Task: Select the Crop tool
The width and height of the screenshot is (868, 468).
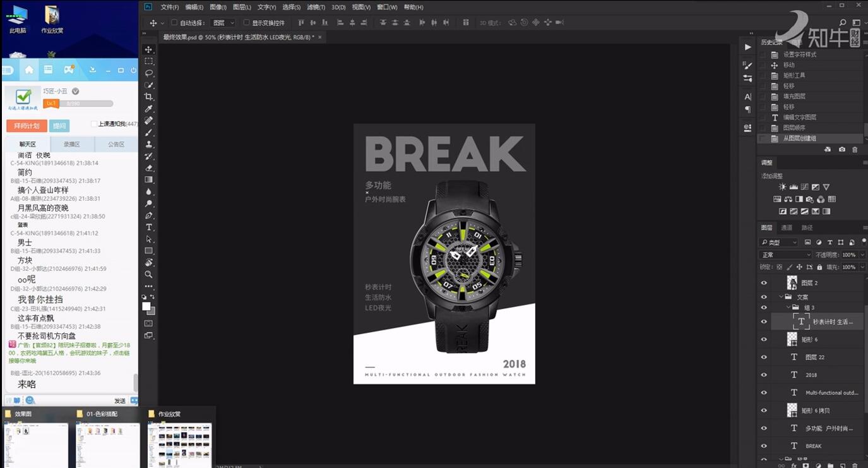Action: (x=149, y=97)
